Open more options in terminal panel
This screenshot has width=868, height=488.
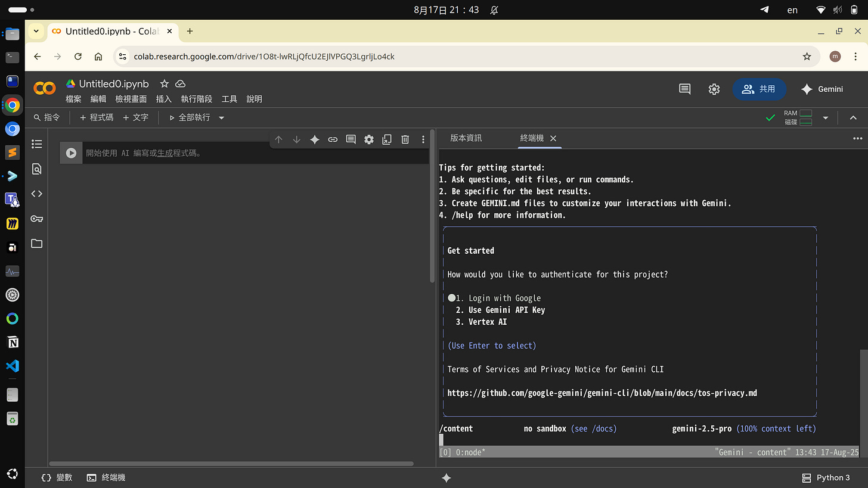(x=857, y=138)
